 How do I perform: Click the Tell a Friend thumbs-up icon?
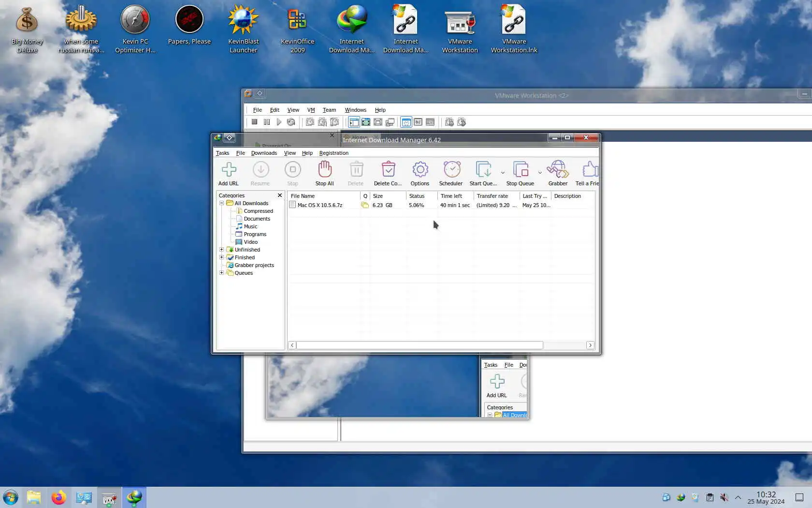[590, 170]
